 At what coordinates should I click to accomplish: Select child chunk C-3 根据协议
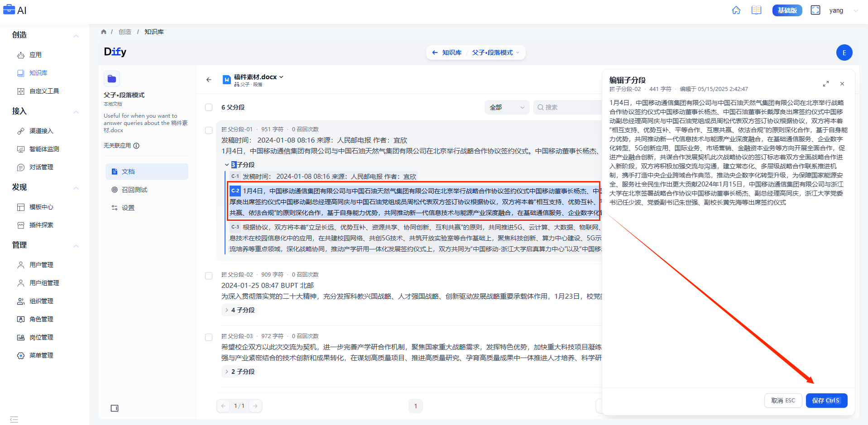[415, 238]
